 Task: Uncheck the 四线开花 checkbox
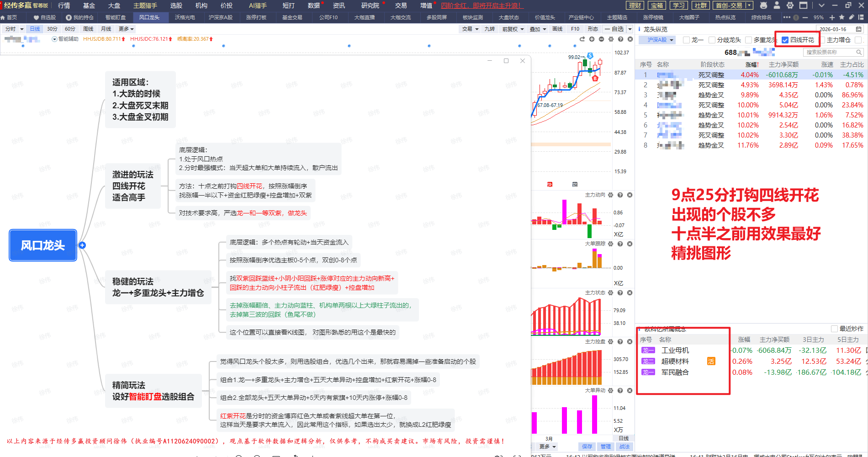pyautogui.click(x=785, y=40)
